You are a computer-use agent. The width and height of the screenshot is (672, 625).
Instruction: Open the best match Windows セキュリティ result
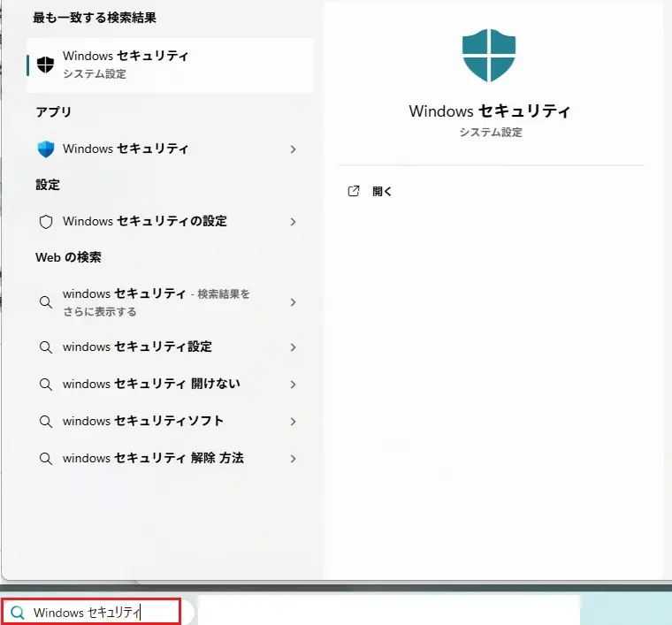tap(170, 65)
